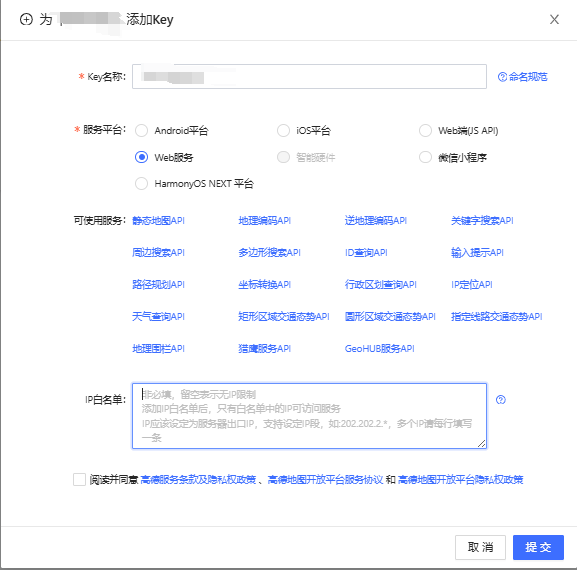
Task: Open the 天气查询API link
Action: pyautogui.click(x=159, y=316)
